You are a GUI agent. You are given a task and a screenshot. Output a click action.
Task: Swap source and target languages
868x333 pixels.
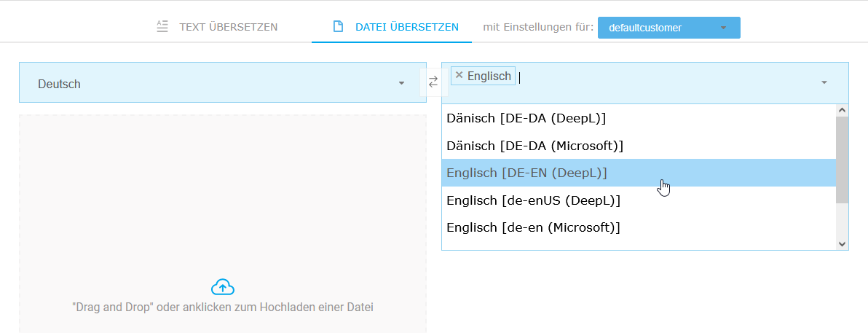pyautogui.click(x=433, y=82)
